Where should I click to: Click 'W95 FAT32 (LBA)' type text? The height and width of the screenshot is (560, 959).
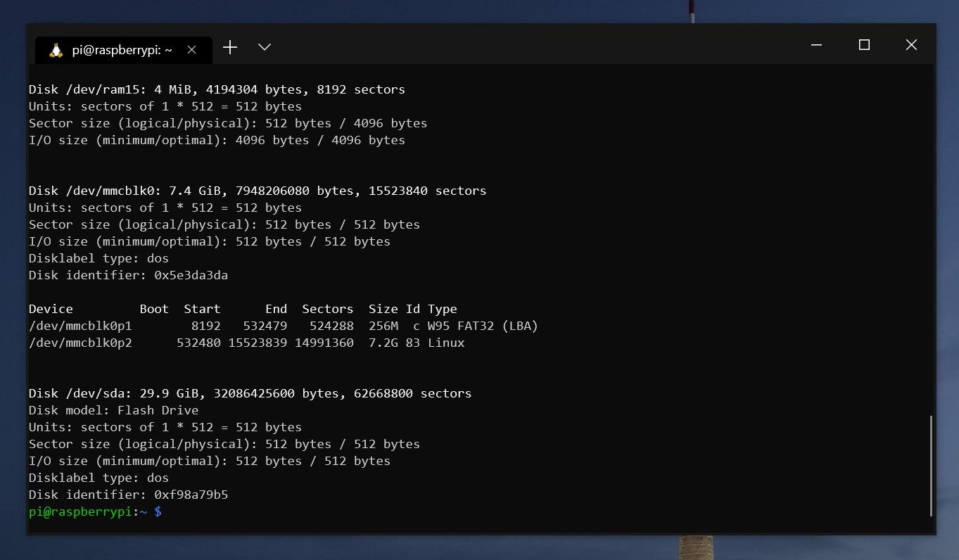point(483,326)
